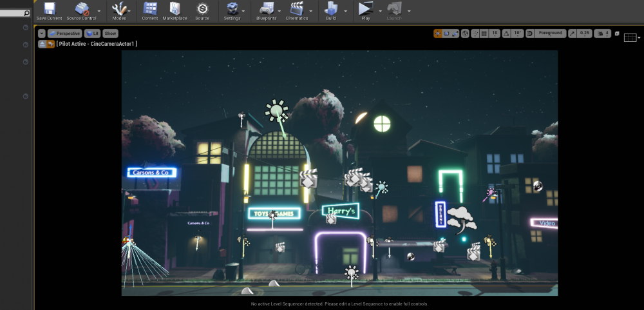Image resolution: width=644 pixels, height=310 pixels.
Task: Click the Source toolbar icon
Action: 202,8
